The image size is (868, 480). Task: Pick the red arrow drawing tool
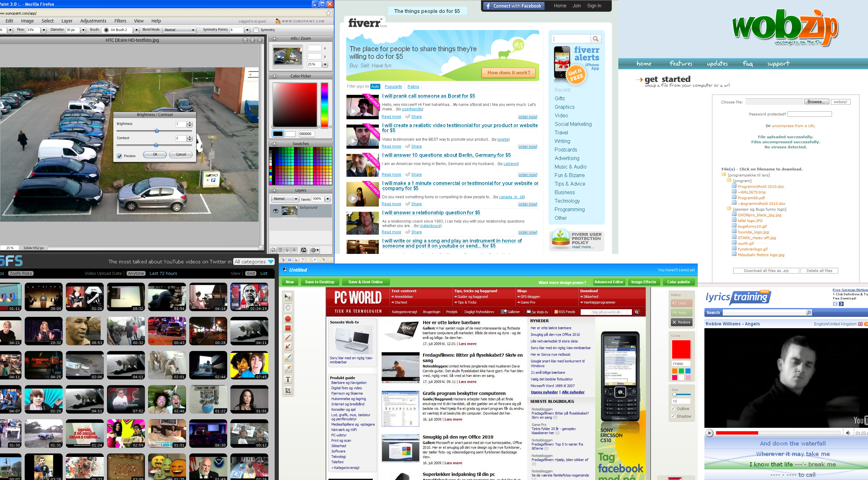point(288,346)
